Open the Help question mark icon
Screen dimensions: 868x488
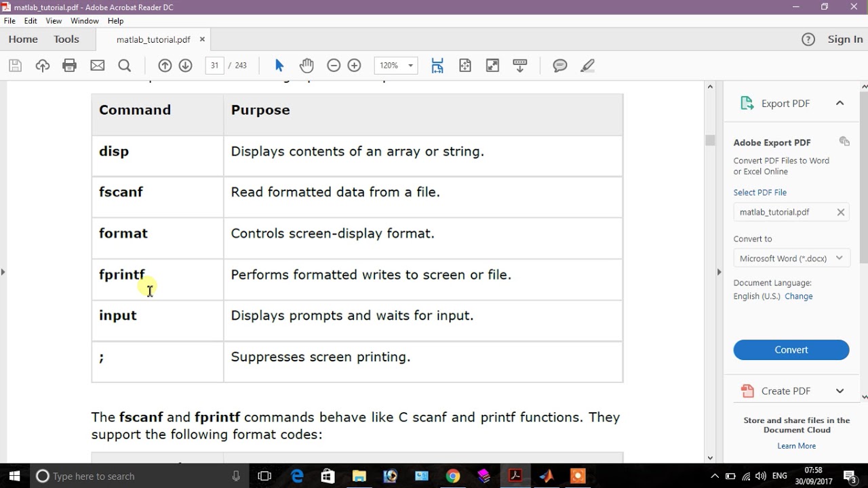click(808, 39)
